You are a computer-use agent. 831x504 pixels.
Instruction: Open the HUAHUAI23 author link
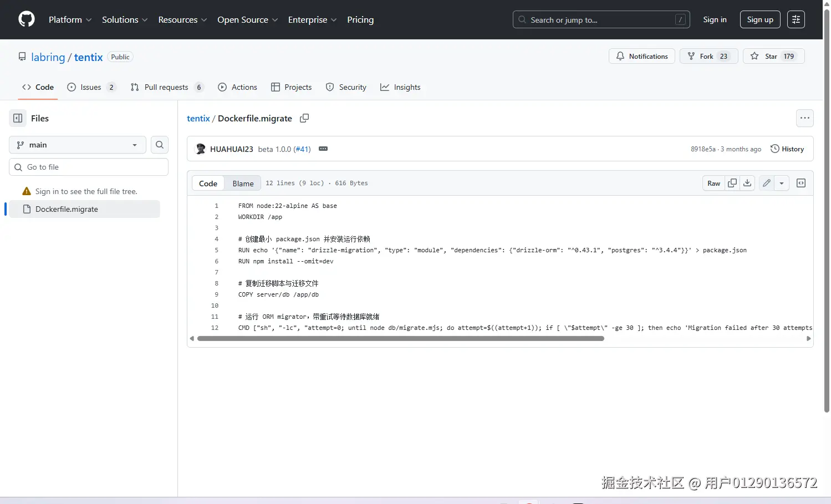(x=232, y=149)
